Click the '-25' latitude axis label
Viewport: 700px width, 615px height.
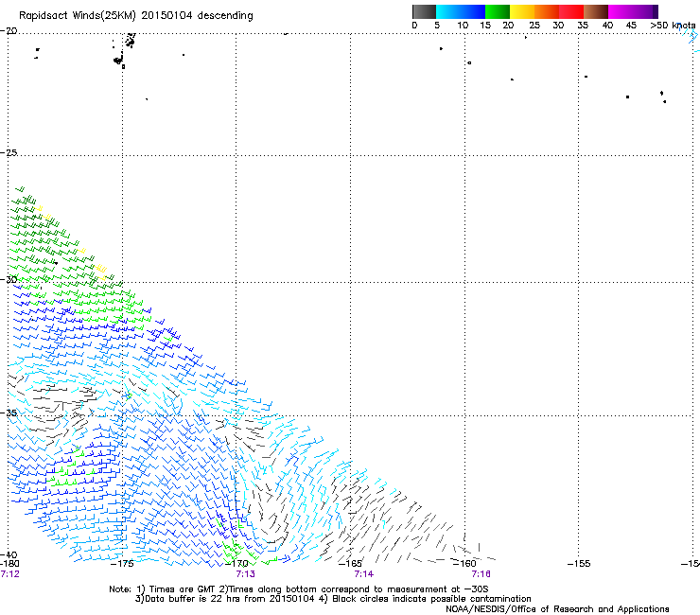9,152
